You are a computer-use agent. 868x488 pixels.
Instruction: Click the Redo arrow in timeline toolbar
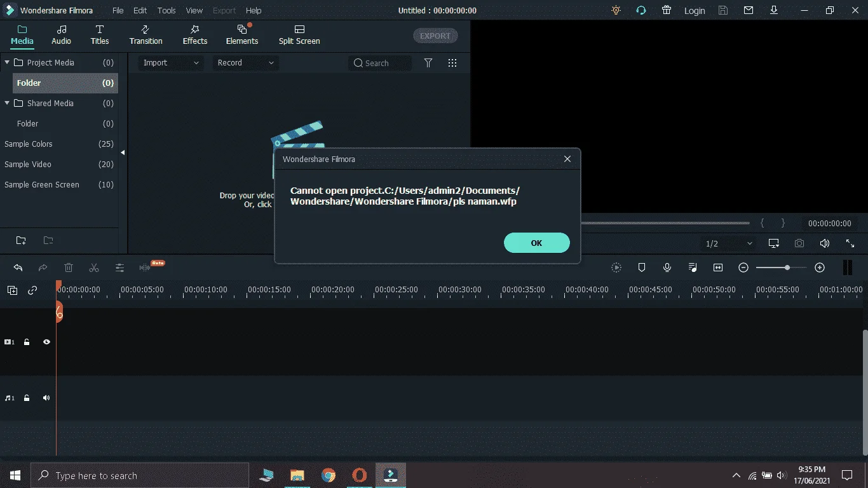43,268
